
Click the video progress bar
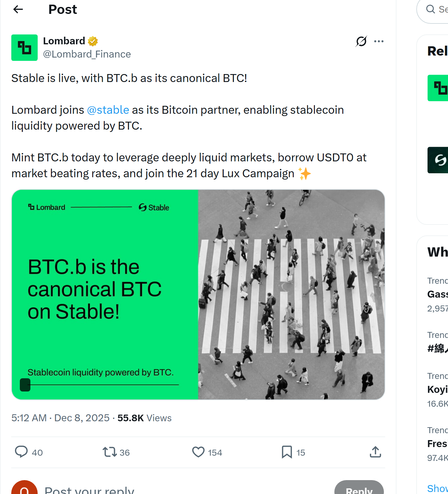point(99,385)
